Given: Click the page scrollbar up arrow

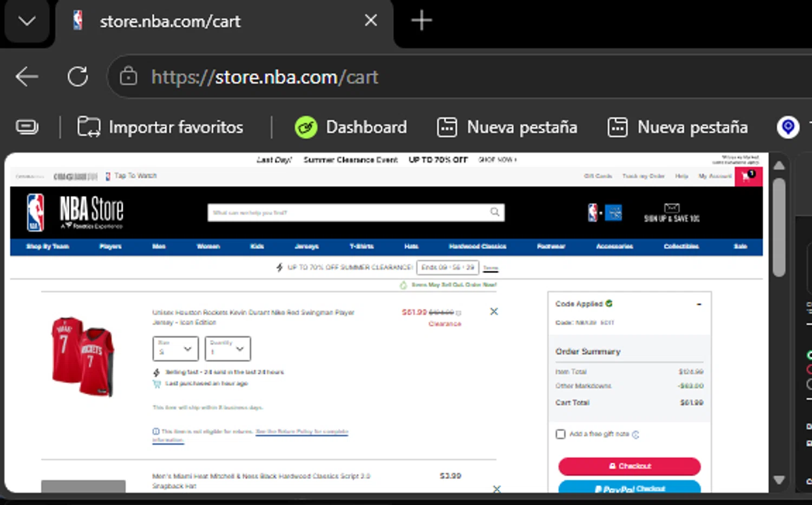Looking at the screenshot, I should pyautogui.click(x=779, y=166).
